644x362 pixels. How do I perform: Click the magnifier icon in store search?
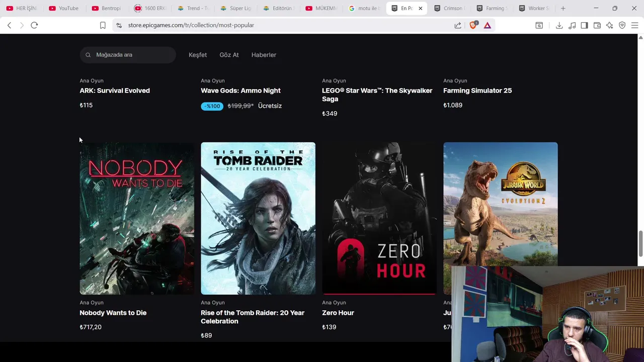(x=88, y=55)
